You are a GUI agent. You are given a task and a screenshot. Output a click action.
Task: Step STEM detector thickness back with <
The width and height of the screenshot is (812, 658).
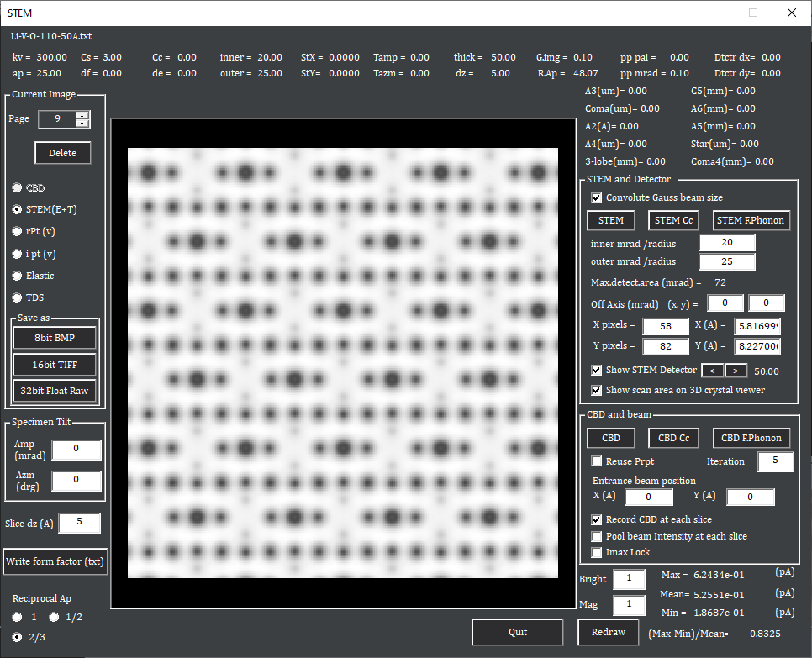tap(713, 371)
